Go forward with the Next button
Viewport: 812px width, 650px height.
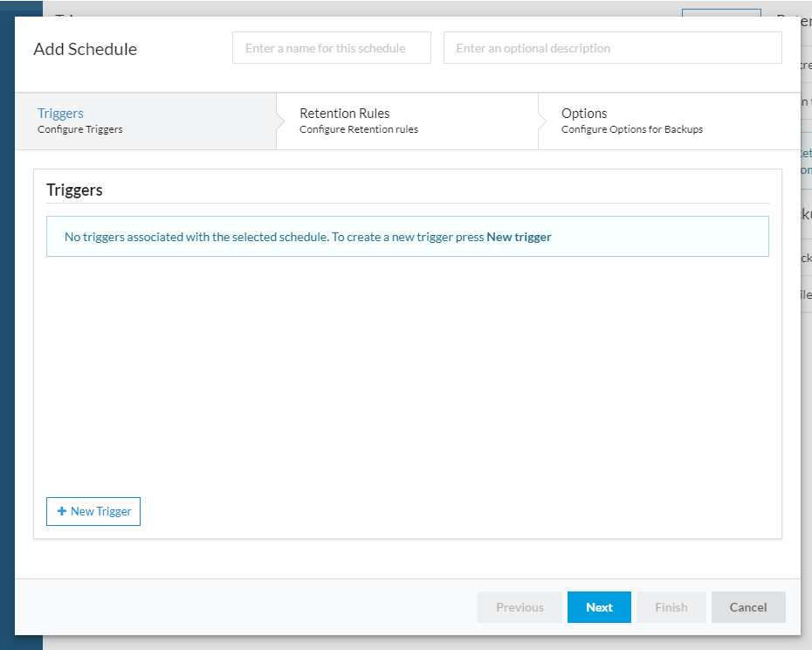599,607
